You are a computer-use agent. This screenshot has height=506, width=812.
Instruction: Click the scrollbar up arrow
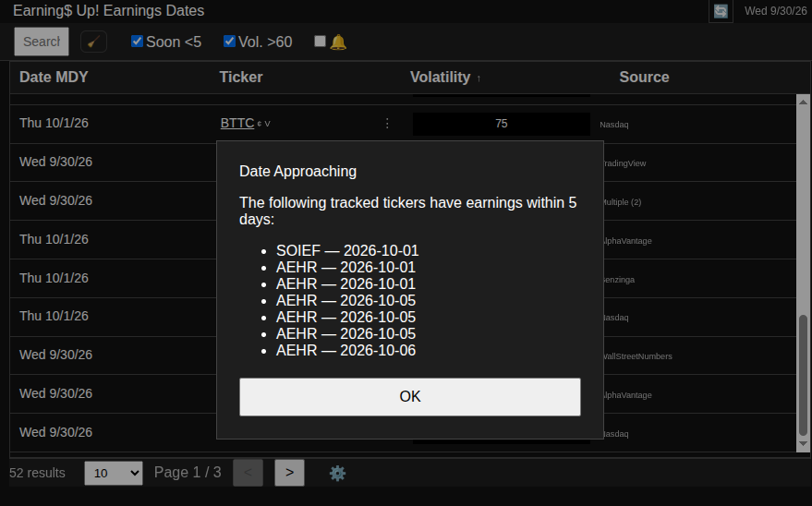(803, 102)
